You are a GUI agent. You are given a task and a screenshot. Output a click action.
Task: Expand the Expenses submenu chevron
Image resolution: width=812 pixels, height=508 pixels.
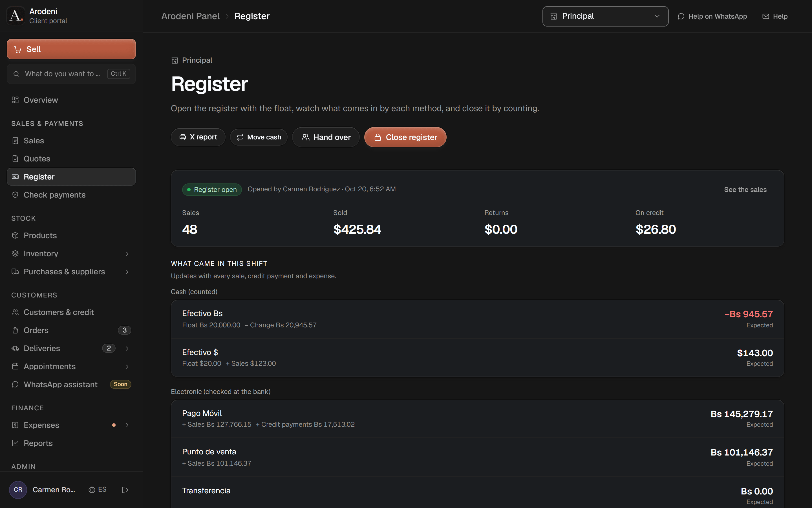coord(127,425)
